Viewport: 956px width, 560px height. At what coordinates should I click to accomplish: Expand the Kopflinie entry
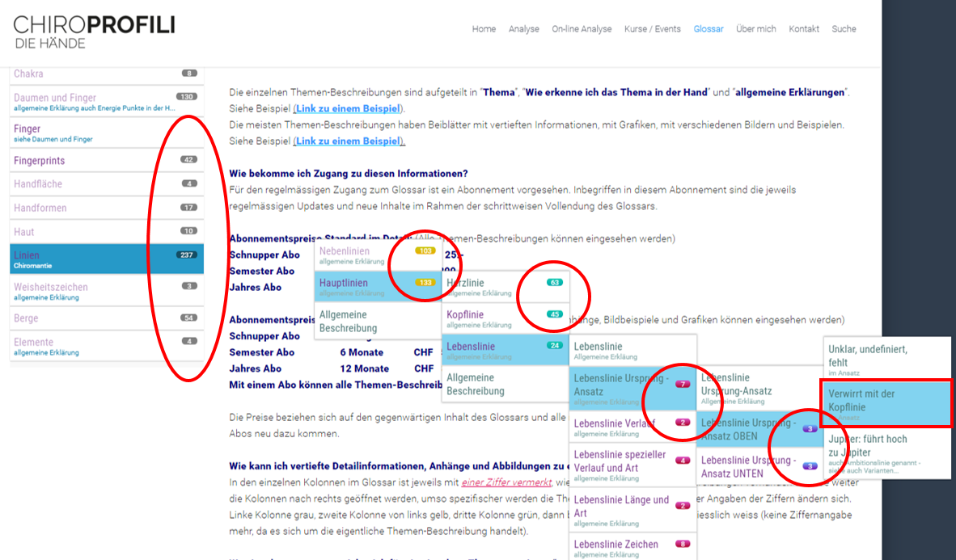pos(465,314)
